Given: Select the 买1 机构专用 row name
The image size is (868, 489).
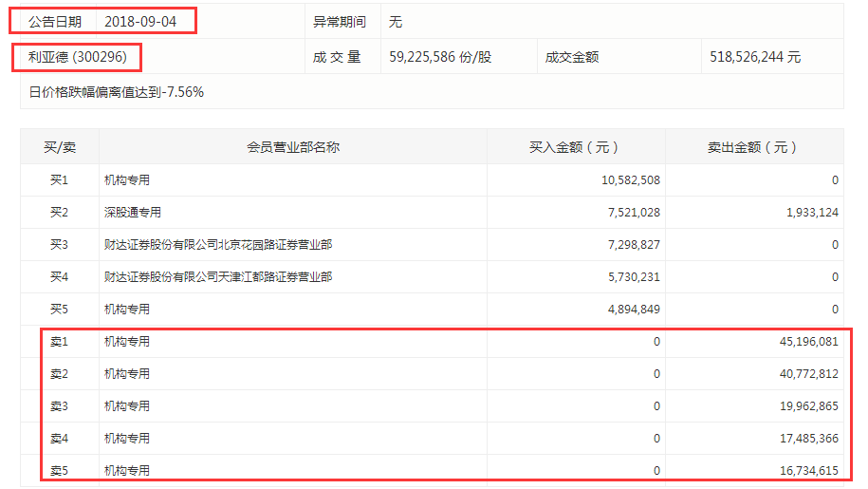Looking at the screenshot, I should [x=127, y=180].
